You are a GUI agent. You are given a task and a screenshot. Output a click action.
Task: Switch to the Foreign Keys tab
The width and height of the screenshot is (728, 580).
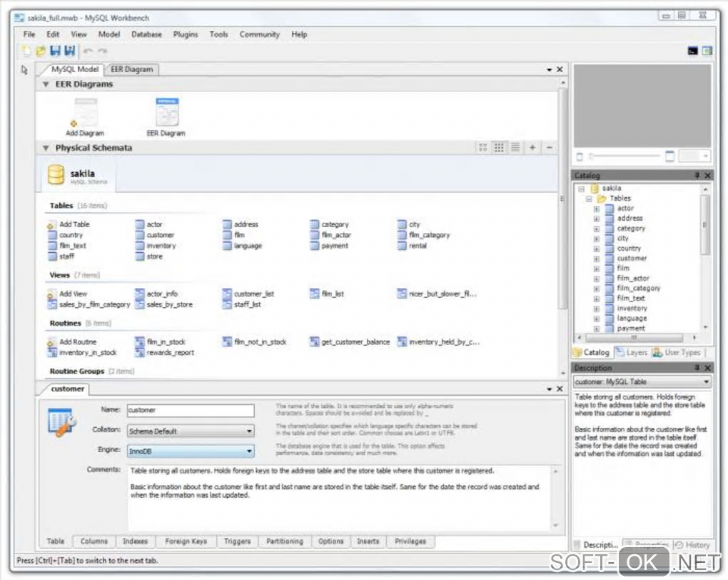[186, 541]
